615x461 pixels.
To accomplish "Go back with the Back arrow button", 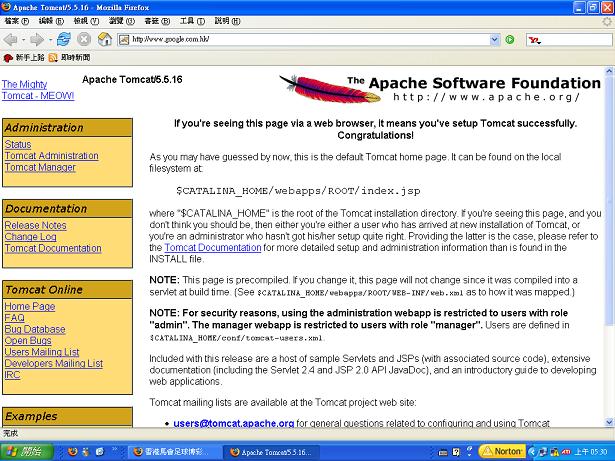I will click(10, 39).
